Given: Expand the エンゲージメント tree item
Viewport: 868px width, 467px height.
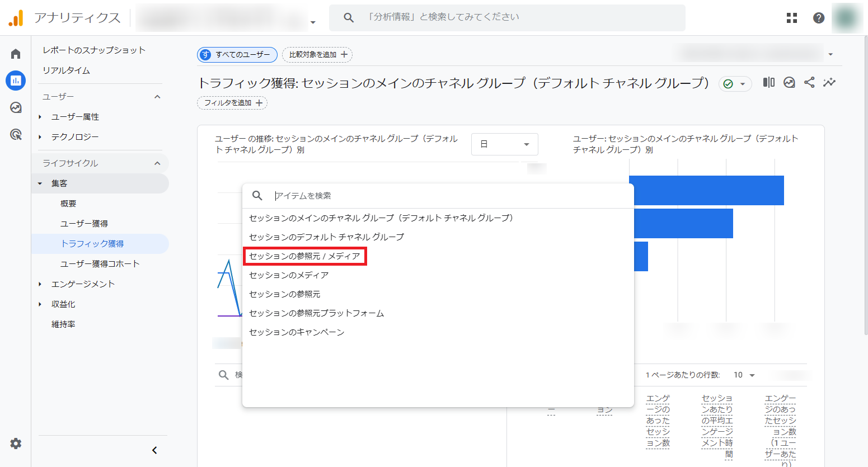Looking at the screenshot, I should click(x=40, y=284).
